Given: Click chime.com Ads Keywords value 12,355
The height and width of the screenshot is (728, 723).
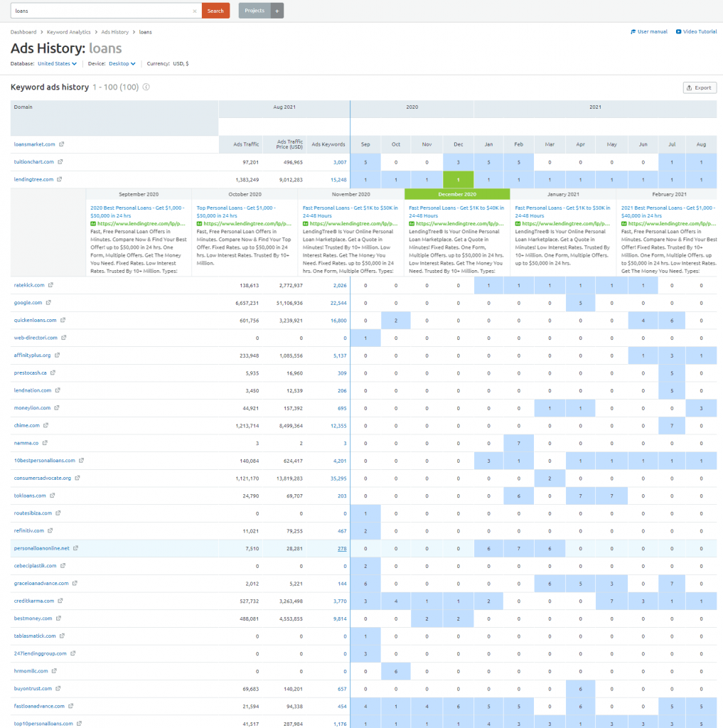Looking at the screenshot, I should 338,426.
